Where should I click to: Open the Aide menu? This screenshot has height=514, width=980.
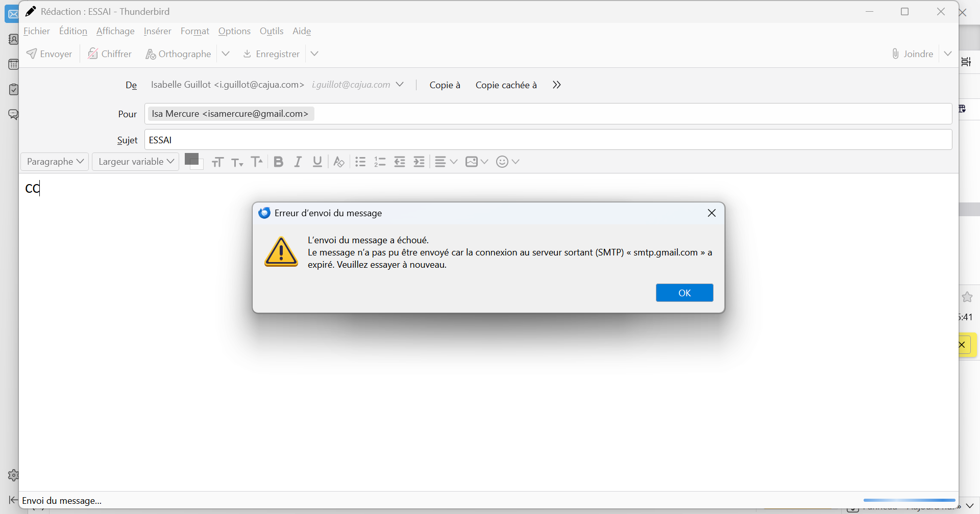(302, 31)
